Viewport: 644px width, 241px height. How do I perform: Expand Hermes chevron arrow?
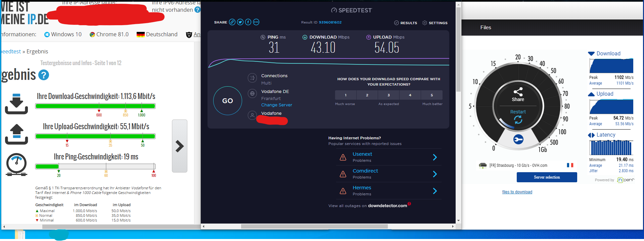click(435, 191)
